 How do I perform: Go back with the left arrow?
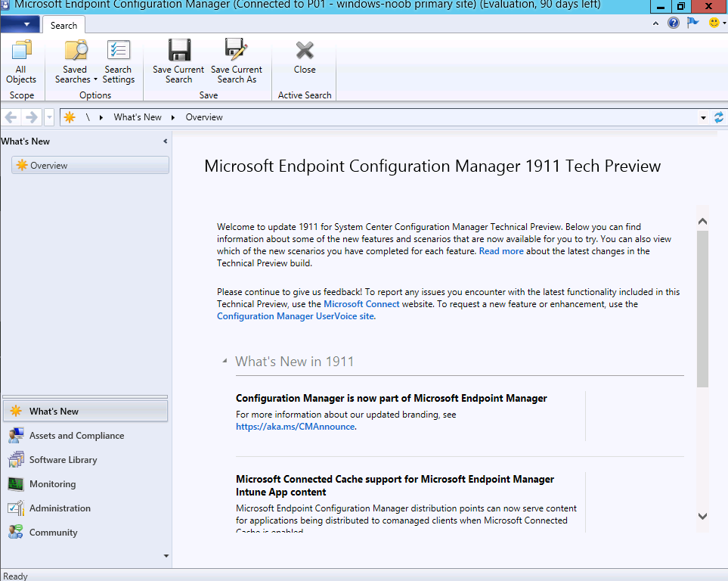click(x=11, y=117)
